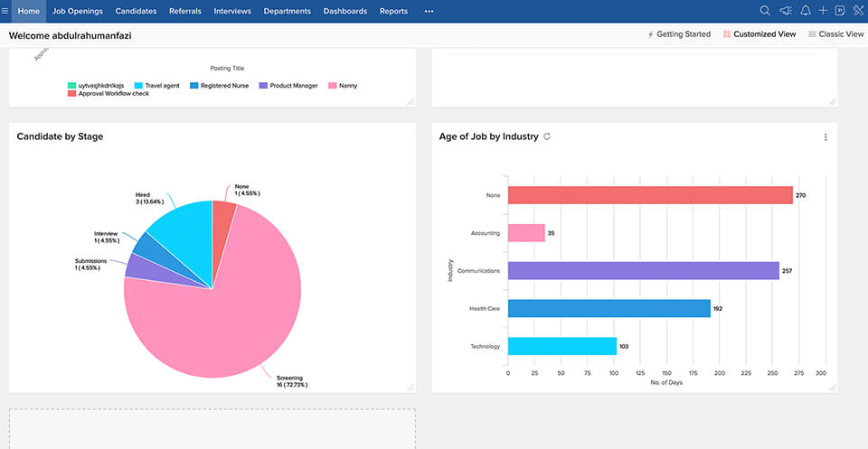Image resolution: width=868 pixels, height=449 pixels.
Task: Open the Age of Job by Industry options menu
Action: pyautogui.click(x=826, y=137)
